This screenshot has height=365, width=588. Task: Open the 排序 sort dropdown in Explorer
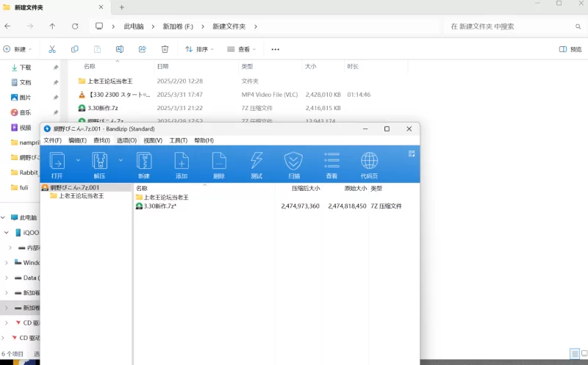(x=199, y=49)
